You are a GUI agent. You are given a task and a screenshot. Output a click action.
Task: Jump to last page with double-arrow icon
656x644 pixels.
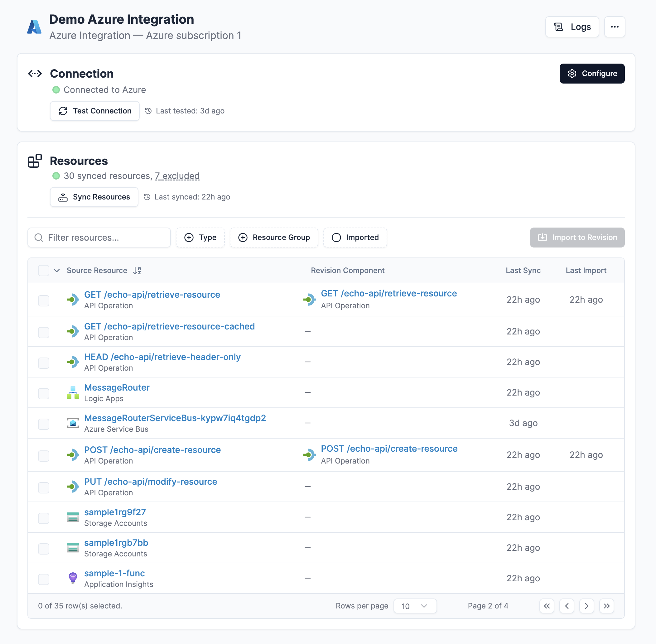pos(607,606)
